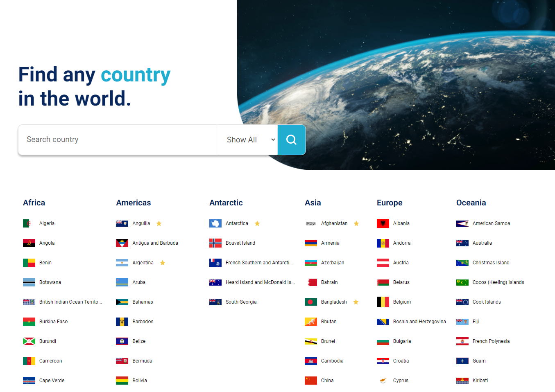Open British Indian Ocean Territory entry
The width and height of the screenshot is (555, 392).
(x=70, y=302)
